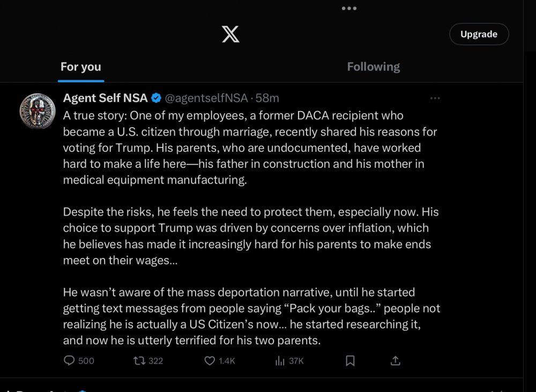
Task: Open Agent Self NSA's profile avatar
Action: click(x=38, y=111)
